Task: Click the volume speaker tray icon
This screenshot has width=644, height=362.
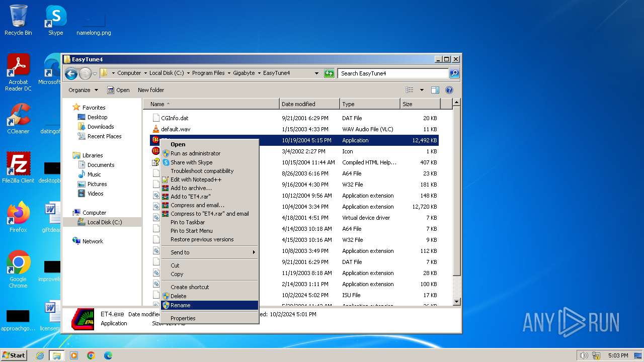Action: (x=584, y=355)
